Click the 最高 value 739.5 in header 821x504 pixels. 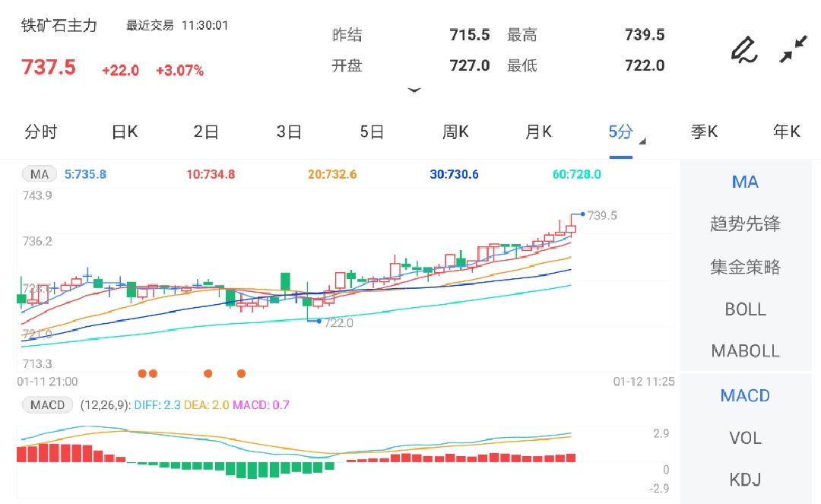645,35
